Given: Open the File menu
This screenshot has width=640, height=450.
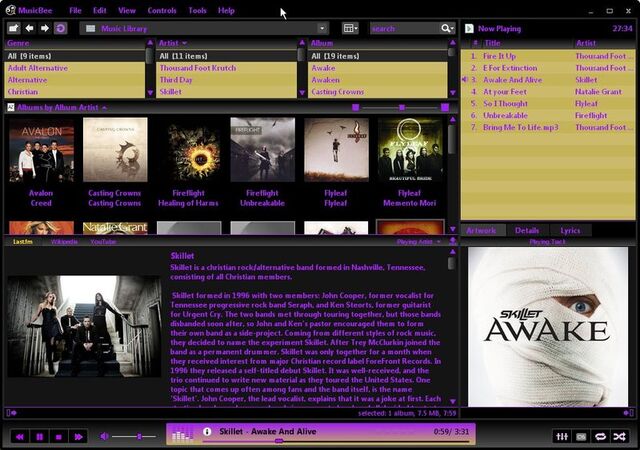Looking at the screenshot, I should pos(75,11).
